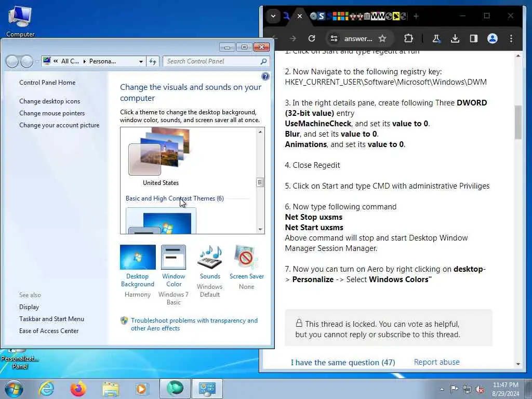This screenshot has height=399, width=532.
Task: Open the browser profile avatar
Action: pos(493,38)
